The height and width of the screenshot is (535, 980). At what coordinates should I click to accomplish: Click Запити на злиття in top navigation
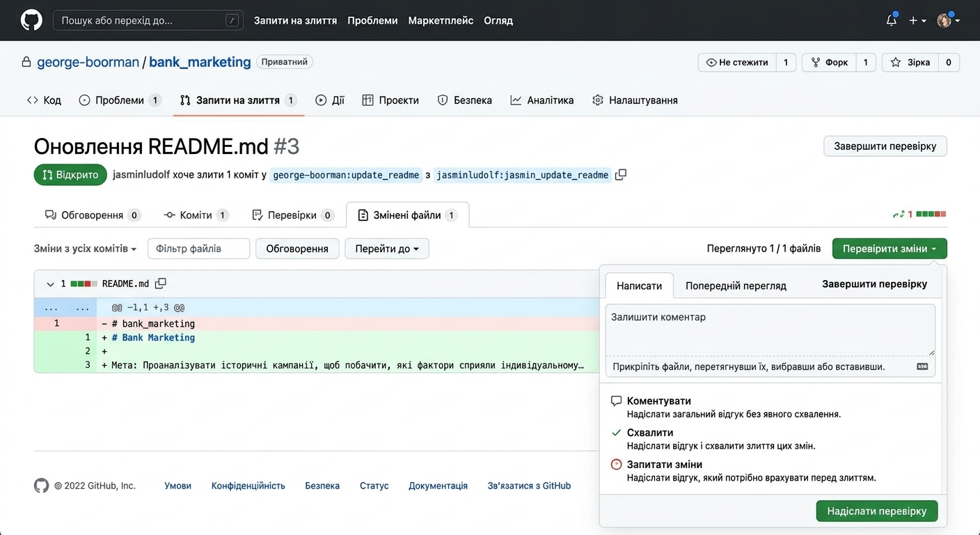click(x=295, y=21)
